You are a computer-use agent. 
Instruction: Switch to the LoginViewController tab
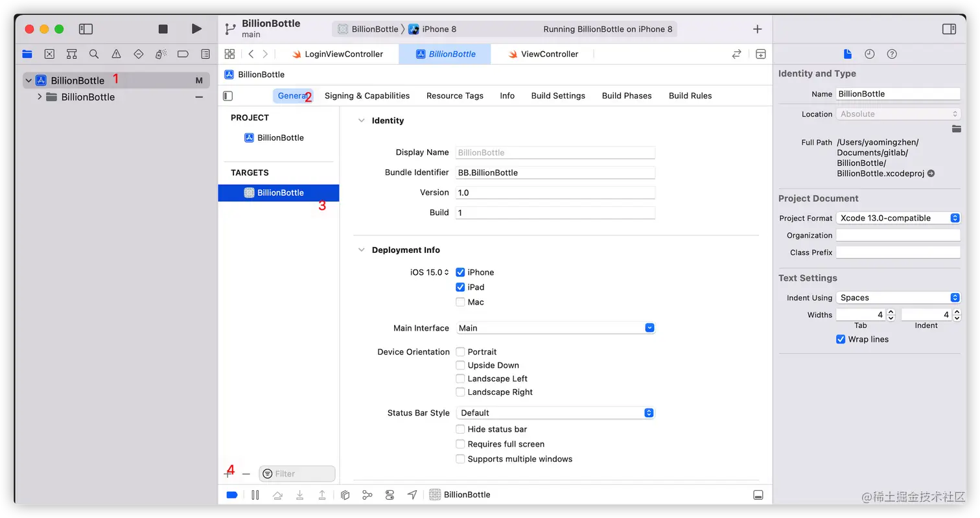(337, 54)
